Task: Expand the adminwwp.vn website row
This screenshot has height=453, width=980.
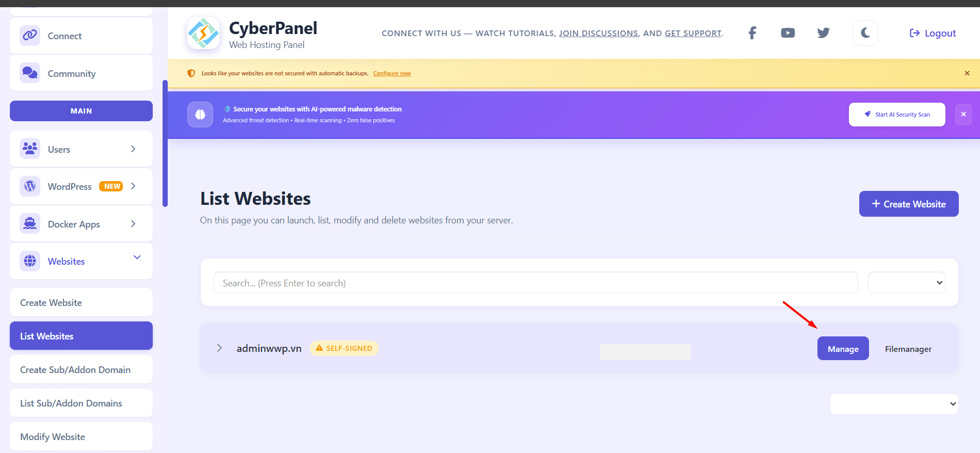Action: (x=219, y=348)
